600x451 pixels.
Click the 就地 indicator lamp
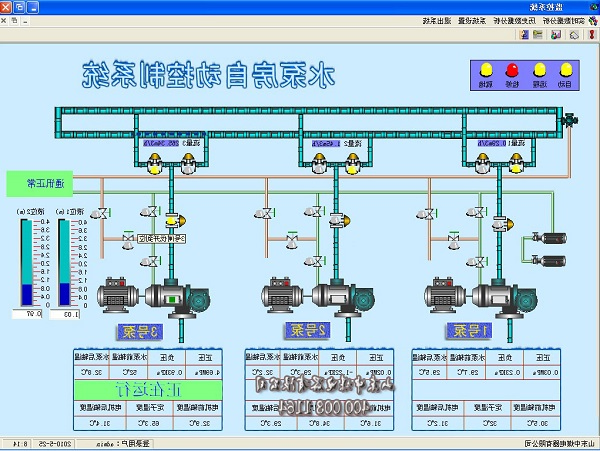click(486, 70)
